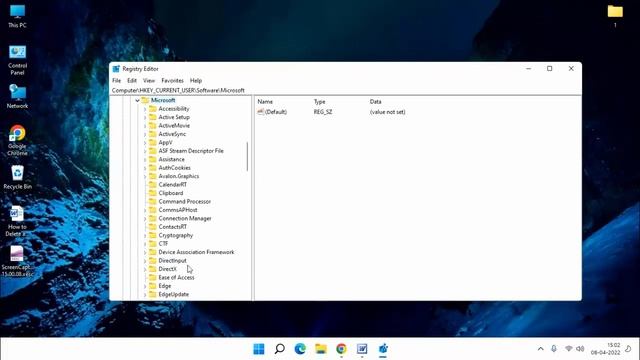Select the EdgeUpdate key
The width and height of the screenshot is (640, 360).
click(173, 294)
